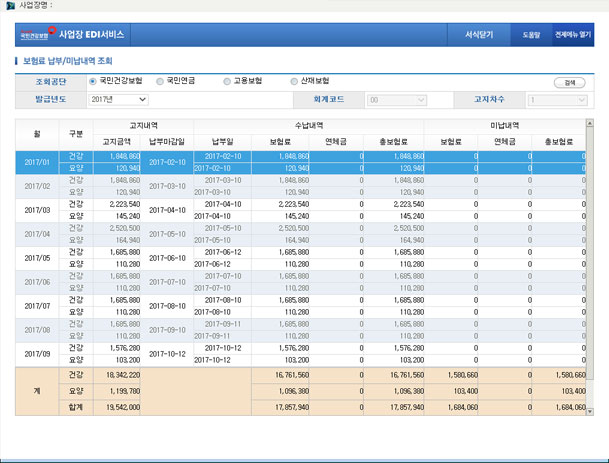Select the 2017/01 month row cell
Image resolution: width=609 pixels, height=463 pixels.
coord(37,162)
